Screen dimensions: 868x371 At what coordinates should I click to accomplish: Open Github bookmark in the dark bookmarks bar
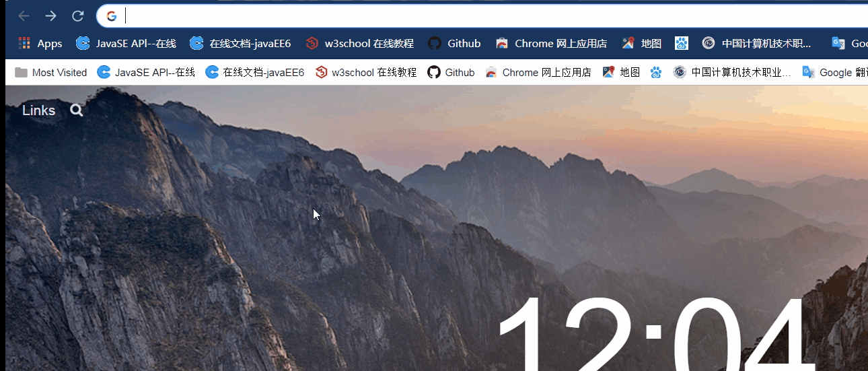[454, 43]
